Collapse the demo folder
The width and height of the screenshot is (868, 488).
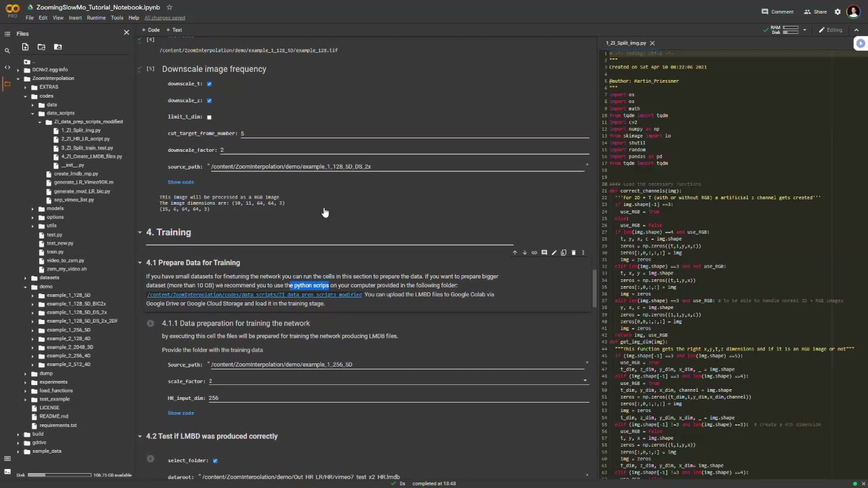[25, 287]
